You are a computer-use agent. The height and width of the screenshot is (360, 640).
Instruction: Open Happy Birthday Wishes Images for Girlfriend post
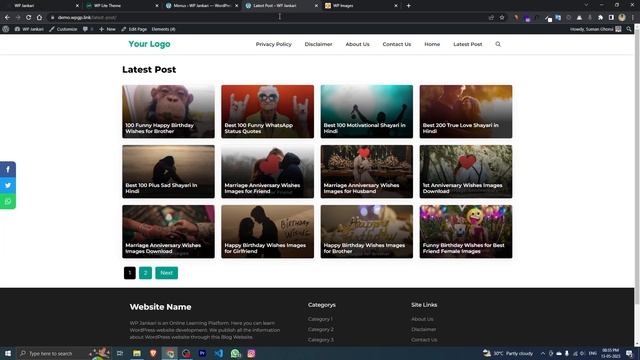click(x=268, y=231)
